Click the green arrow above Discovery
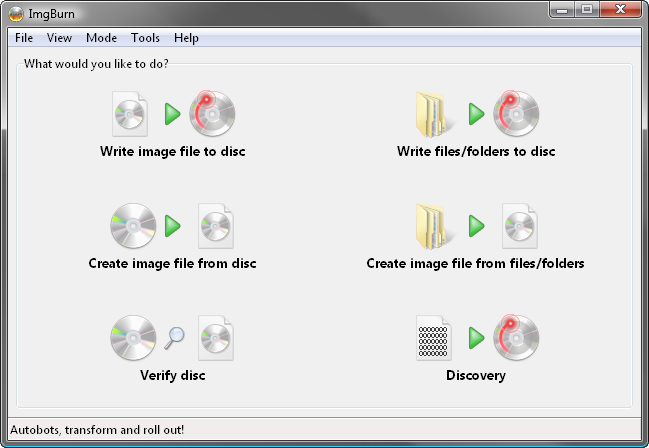 click(x=476, y=338)
